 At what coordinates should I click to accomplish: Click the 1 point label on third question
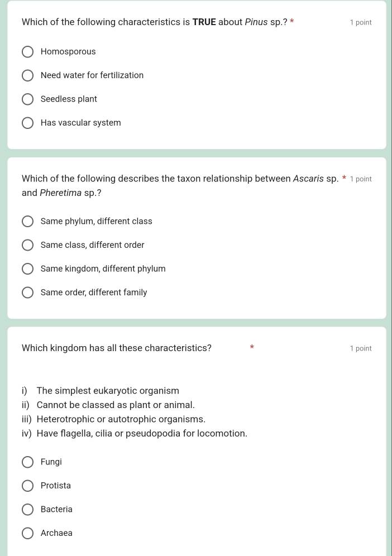point(361,348)
